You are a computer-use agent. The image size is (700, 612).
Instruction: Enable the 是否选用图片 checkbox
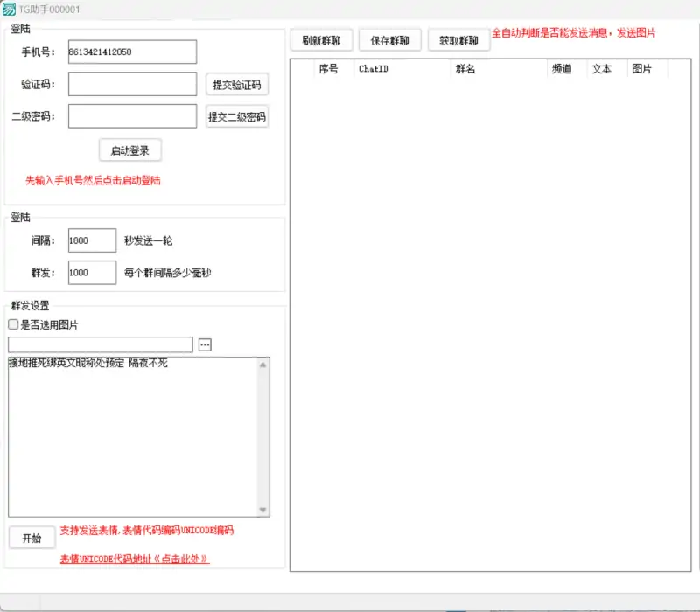pos(13,325)
